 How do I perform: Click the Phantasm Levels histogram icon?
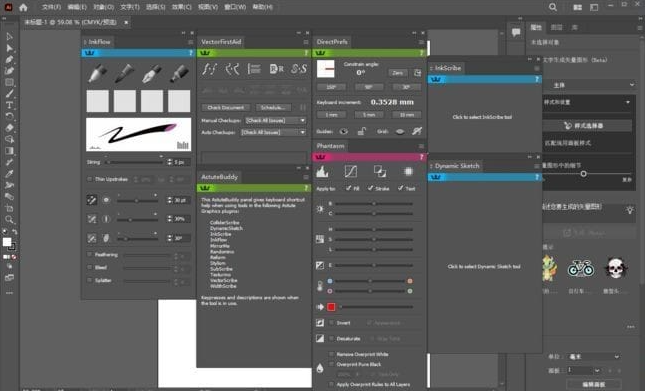pyautogui.click(x=322, y=171)
